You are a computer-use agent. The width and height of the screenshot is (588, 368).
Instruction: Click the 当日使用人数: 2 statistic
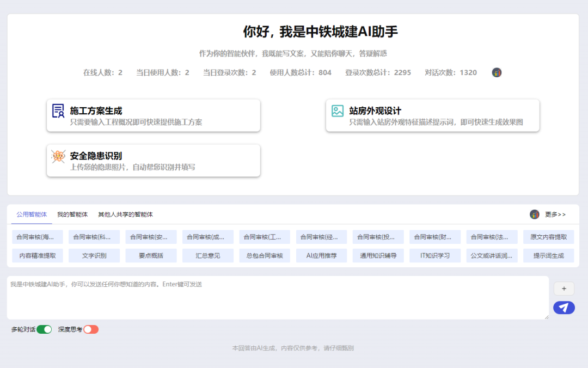coord(162,72)
